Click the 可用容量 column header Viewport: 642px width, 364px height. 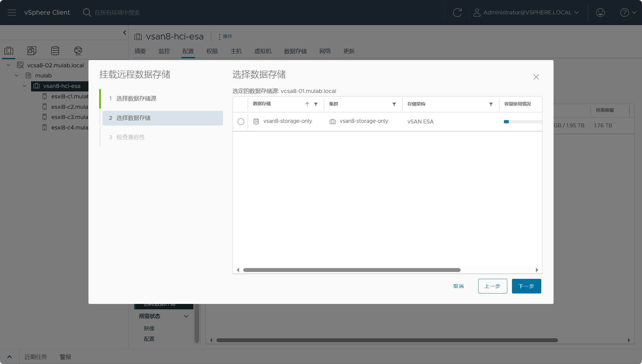[x=605, y=110]
